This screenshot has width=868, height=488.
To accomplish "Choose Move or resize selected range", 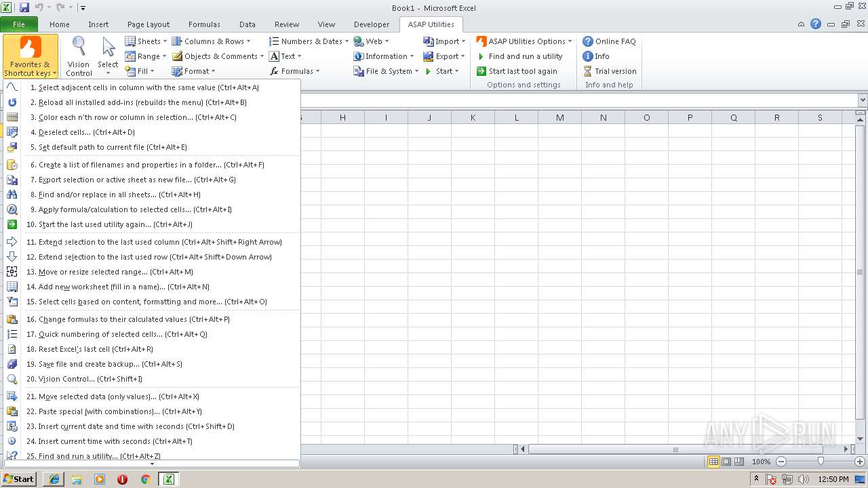I will tap(151, 272).
